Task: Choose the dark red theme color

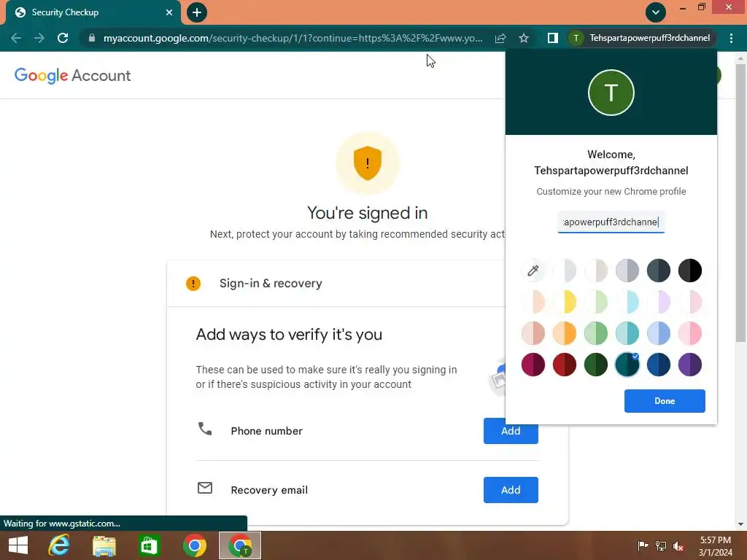Action: point(565,365)
